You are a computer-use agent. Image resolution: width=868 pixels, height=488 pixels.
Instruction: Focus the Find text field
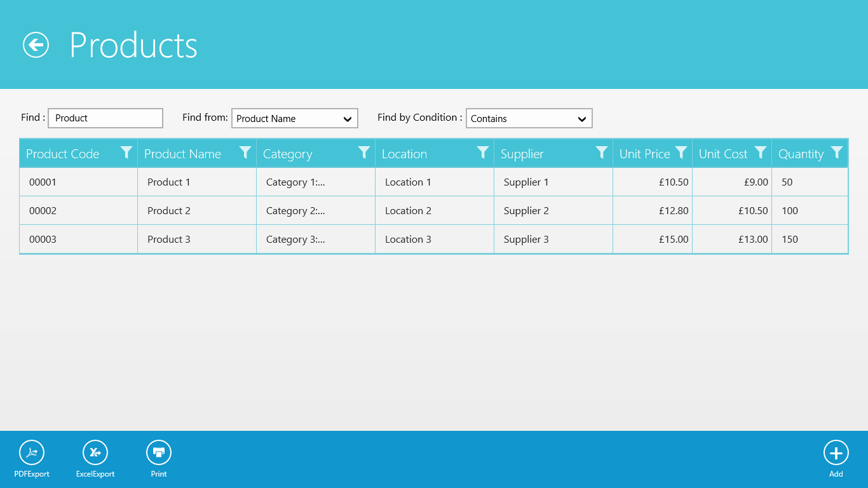coord(105,118)
